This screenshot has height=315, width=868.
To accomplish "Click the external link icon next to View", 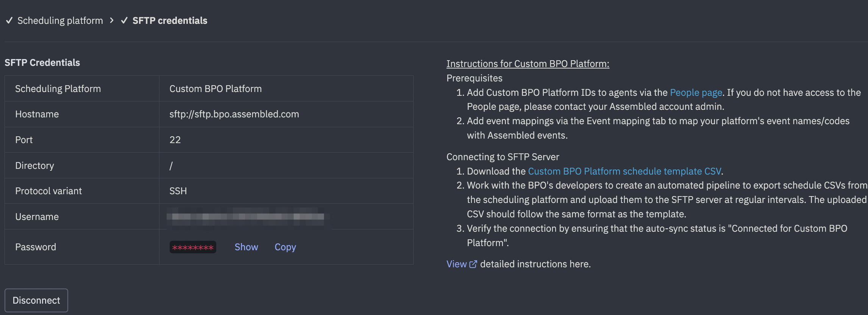I will click(x=473, y=264).
